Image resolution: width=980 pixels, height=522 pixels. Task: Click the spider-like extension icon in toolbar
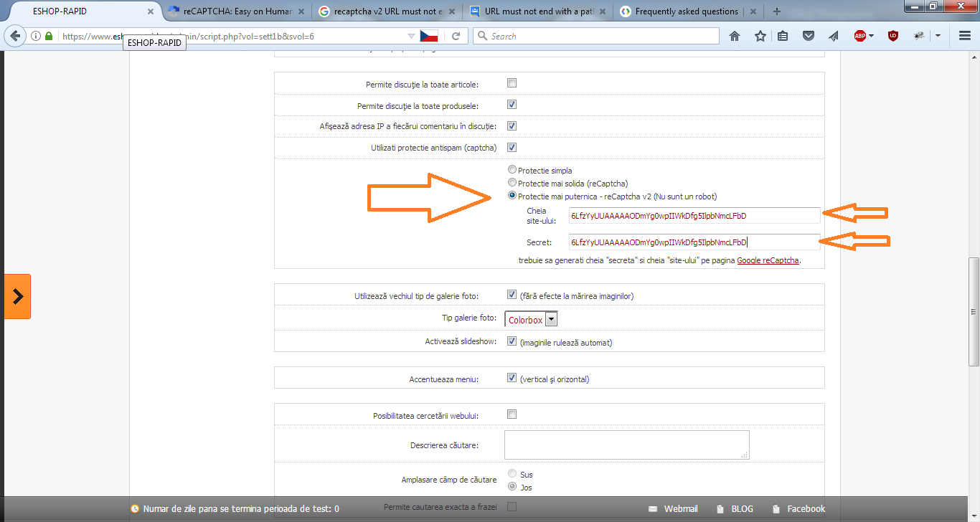pos(920,36)
